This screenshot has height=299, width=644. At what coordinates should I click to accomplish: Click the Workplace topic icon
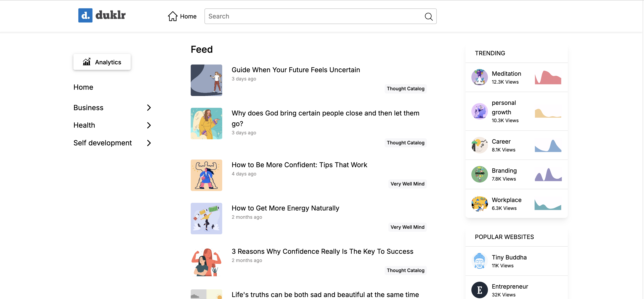(x=479, y=204)
